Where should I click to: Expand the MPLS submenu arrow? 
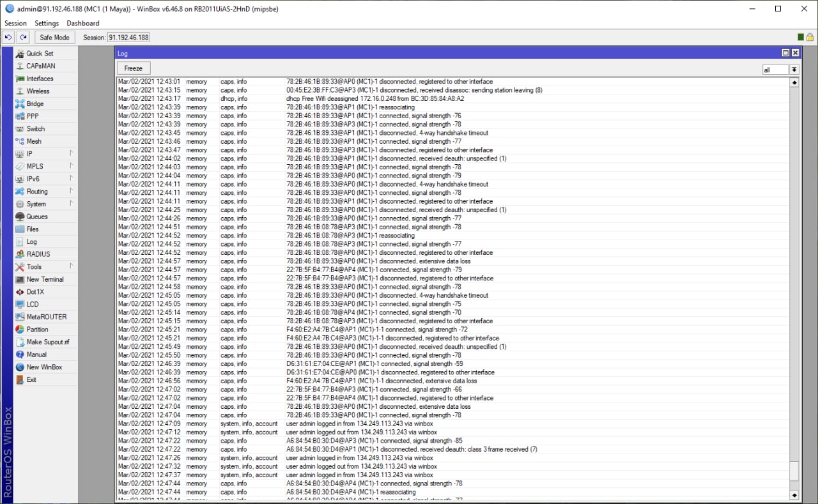[72, 166]
